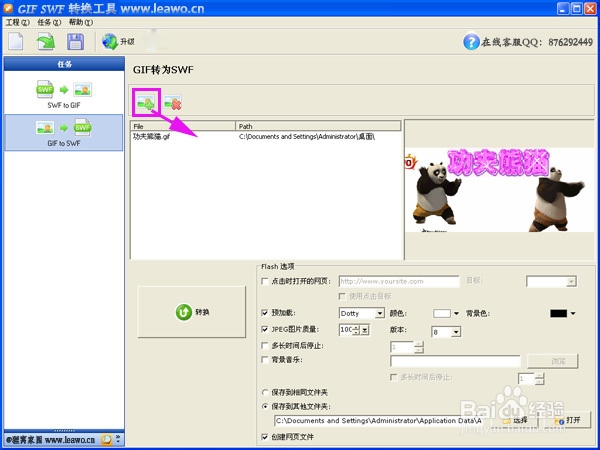Click the Kung Fu Panda preview image

pyautogui.click(x=499, y=190)
